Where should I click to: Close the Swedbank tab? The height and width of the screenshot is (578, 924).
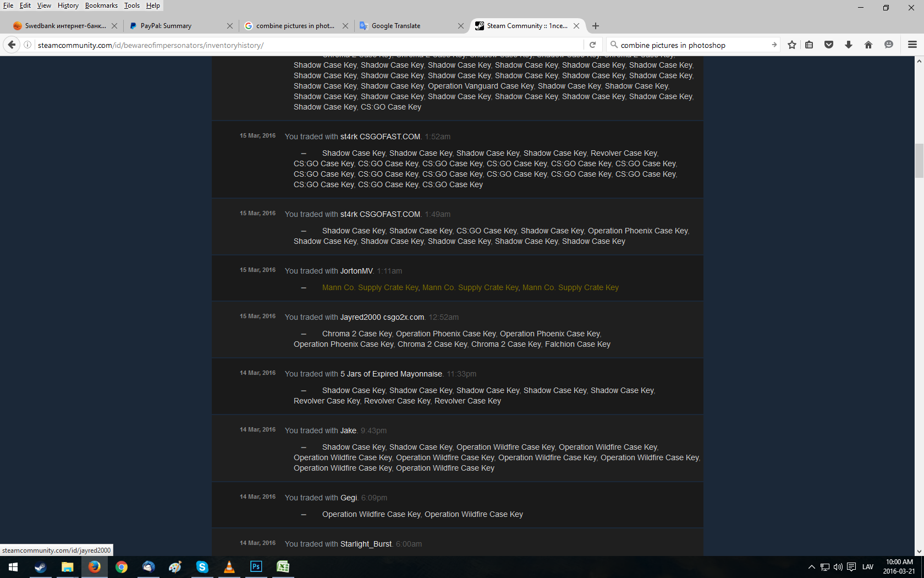point(114,26)
